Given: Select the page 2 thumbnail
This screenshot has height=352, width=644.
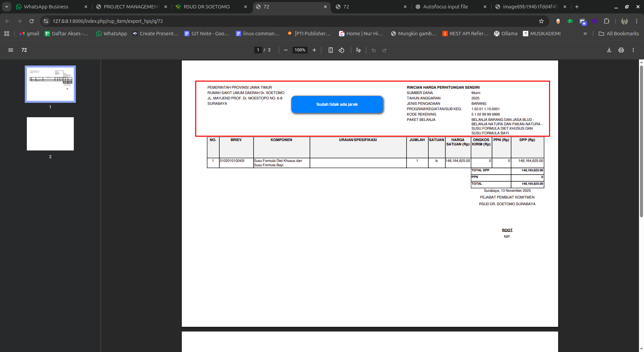Looking at the screenshot, I should (x=50, y=134).
